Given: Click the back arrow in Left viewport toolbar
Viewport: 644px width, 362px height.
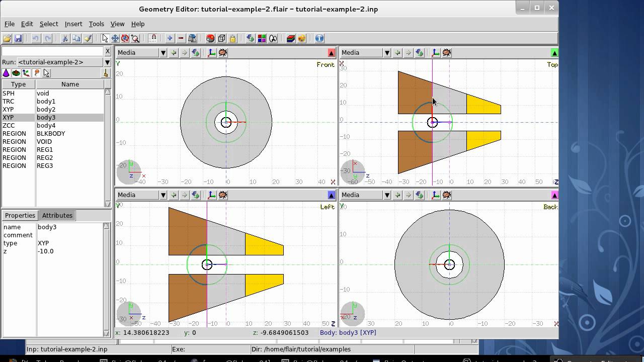Looking at the screenshot, I should click(174, 195).
